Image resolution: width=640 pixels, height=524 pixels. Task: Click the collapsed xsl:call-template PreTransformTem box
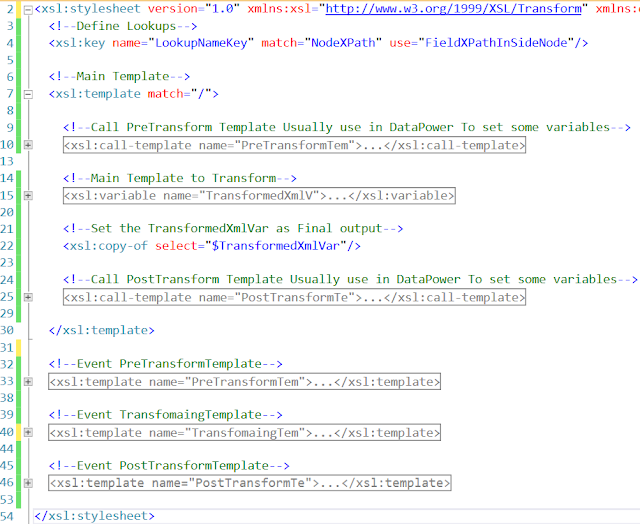point(294,145)
